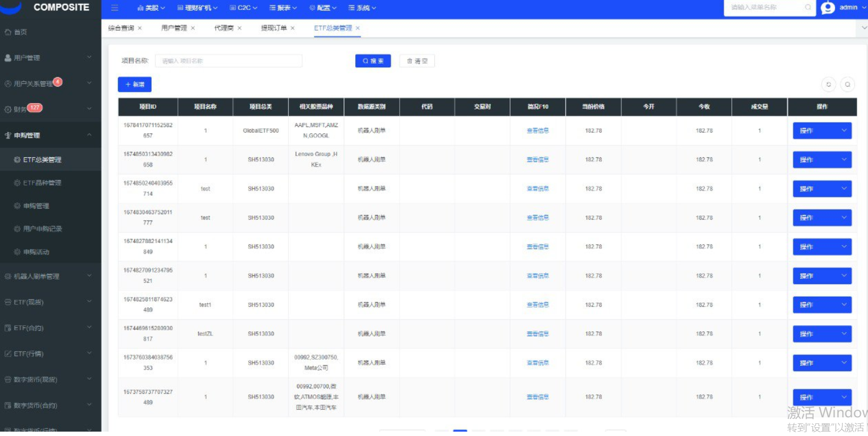Open 查看信息 link for project ID 1673760384038756353

click(537, 363)
